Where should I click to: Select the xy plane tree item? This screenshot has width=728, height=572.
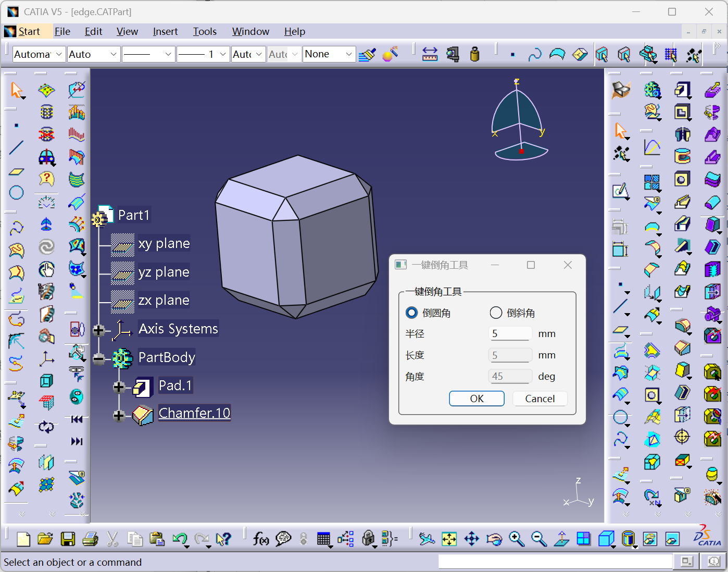point(164,243)
